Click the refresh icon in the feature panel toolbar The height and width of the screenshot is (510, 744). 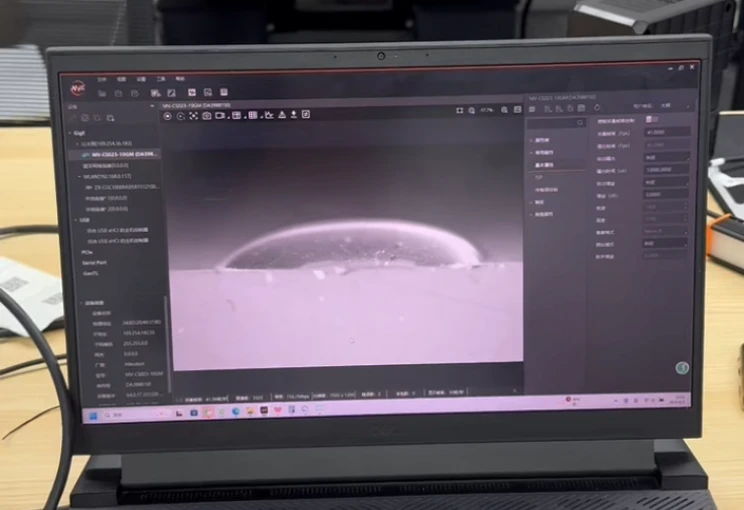pyautogui.click(x=597, y=108)
